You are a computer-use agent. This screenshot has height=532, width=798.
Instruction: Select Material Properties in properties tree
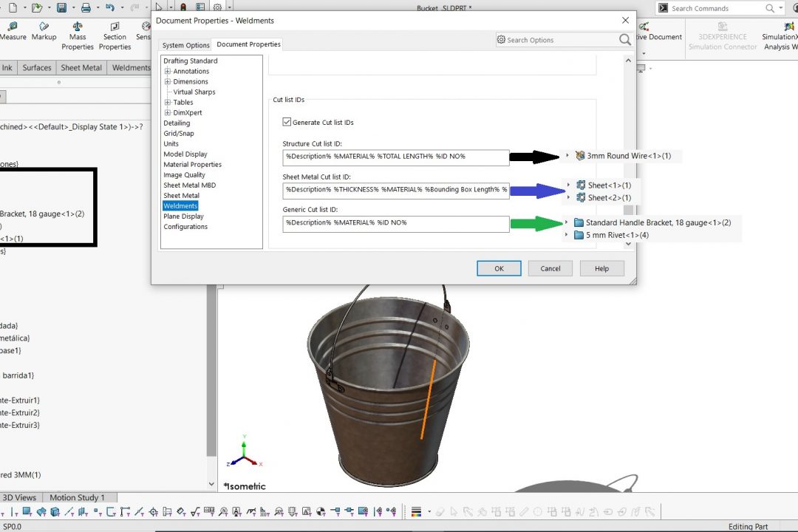coord(192,165)
